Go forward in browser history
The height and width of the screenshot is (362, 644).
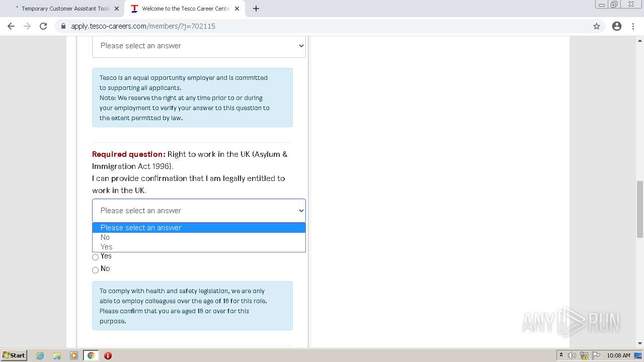27,26
